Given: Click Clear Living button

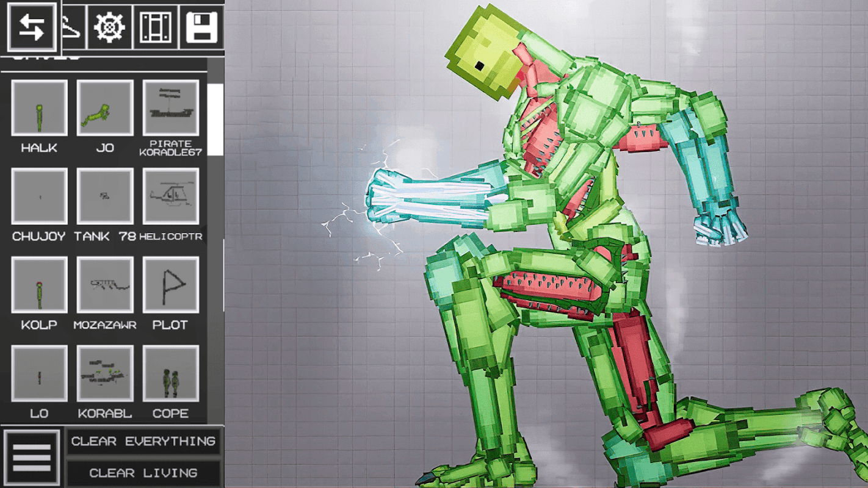Looking at the screenshot, I should pyautogui.click(x=143, y=473).
